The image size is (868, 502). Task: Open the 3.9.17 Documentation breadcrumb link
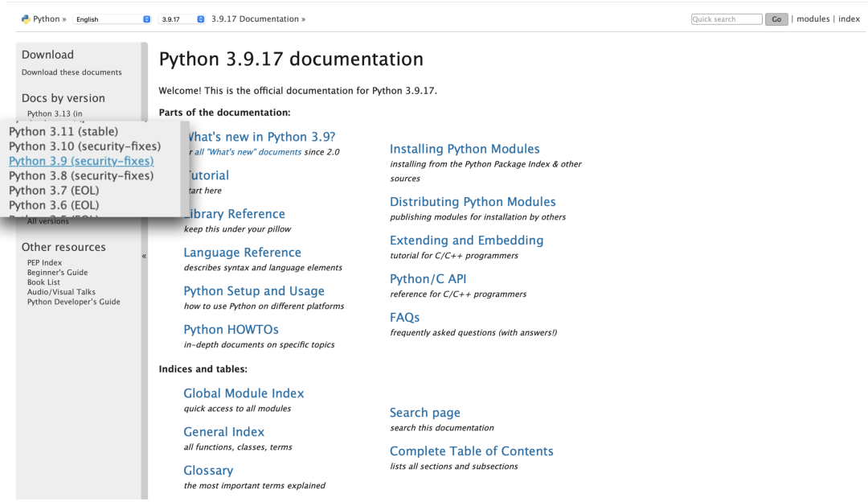click(x=255, y=19)
